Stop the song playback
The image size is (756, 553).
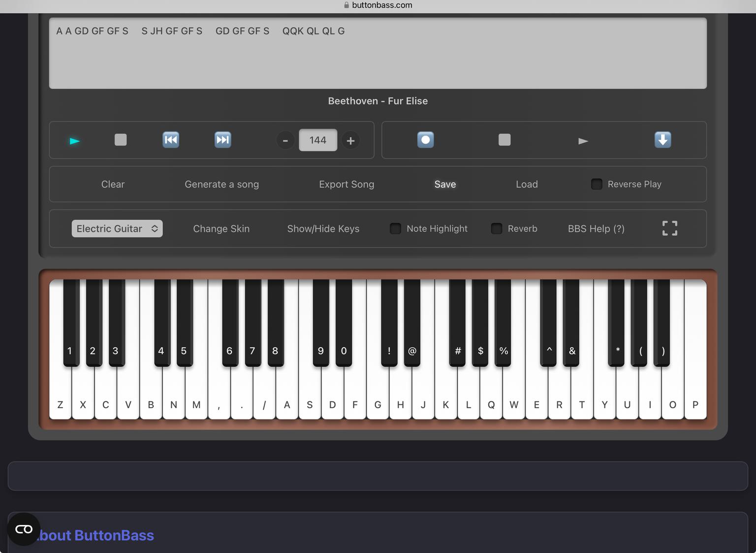121,140
